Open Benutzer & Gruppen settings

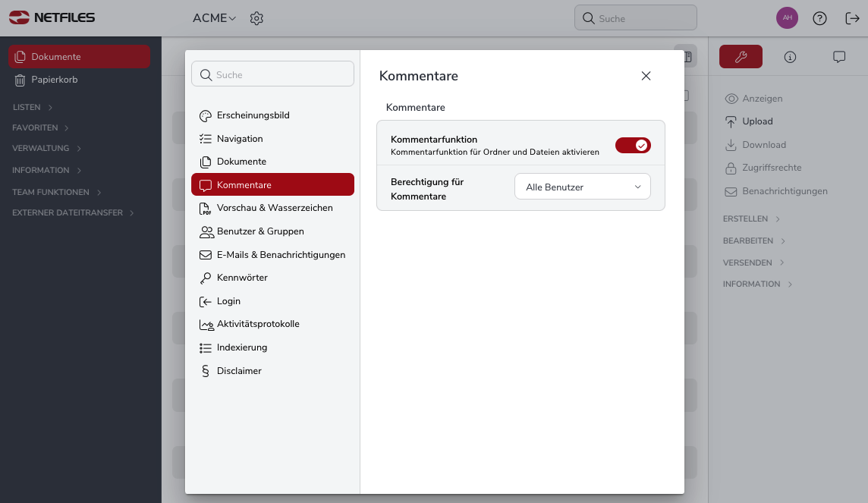272,231
